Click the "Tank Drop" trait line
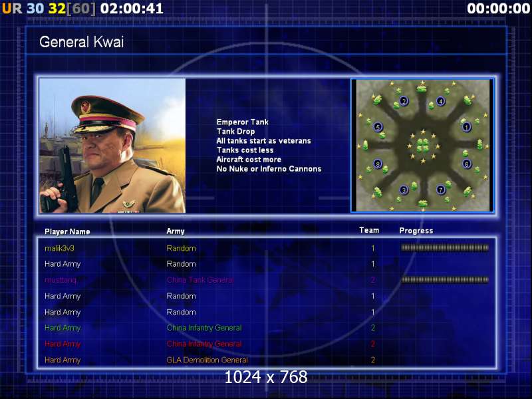This screenshot has width=532, height=399. [x=235, y=132]
